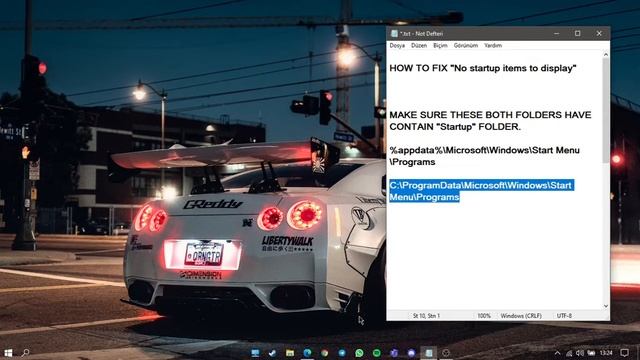Open Telegram from the taskbar
The height and width of the screenshot is (360, 640).
[x=342, y=353]
